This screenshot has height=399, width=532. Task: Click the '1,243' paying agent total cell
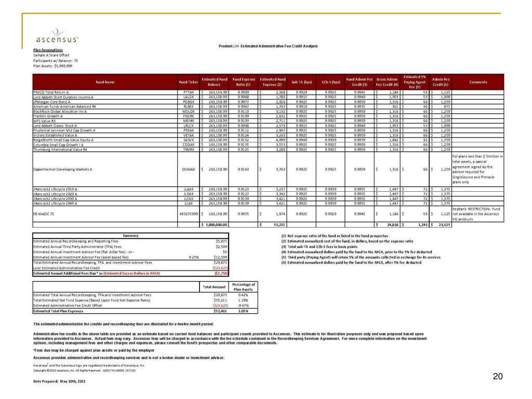pos(414,224)
